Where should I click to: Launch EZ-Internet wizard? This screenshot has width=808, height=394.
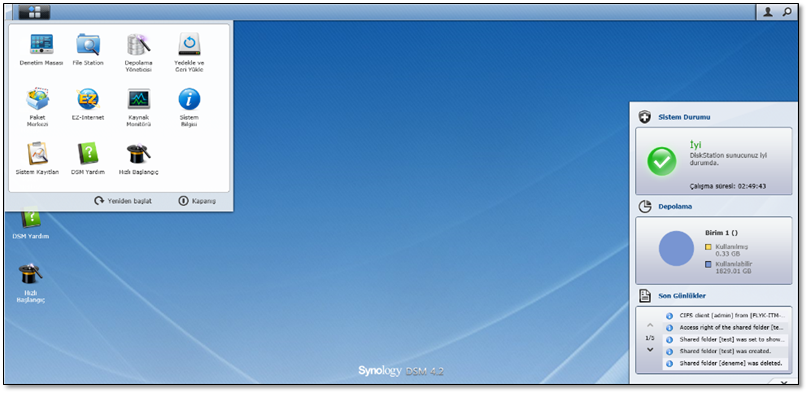click(x=88, y=104)
